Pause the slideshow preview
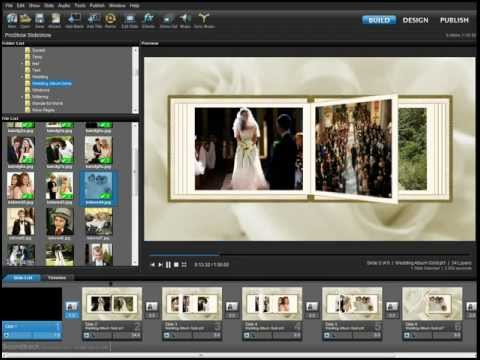The height and width of the screenshot is (360, 480). pyautogui.click(x=168, y=265)
